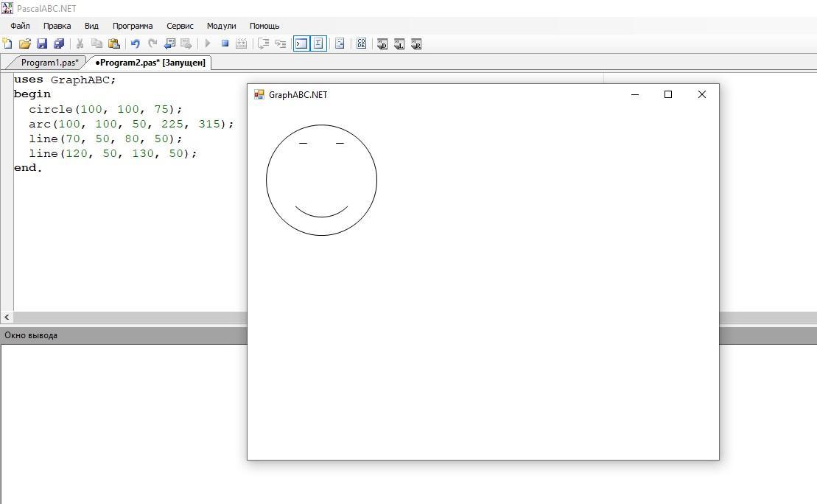Click the CODE templates icon

coord(362,43)
